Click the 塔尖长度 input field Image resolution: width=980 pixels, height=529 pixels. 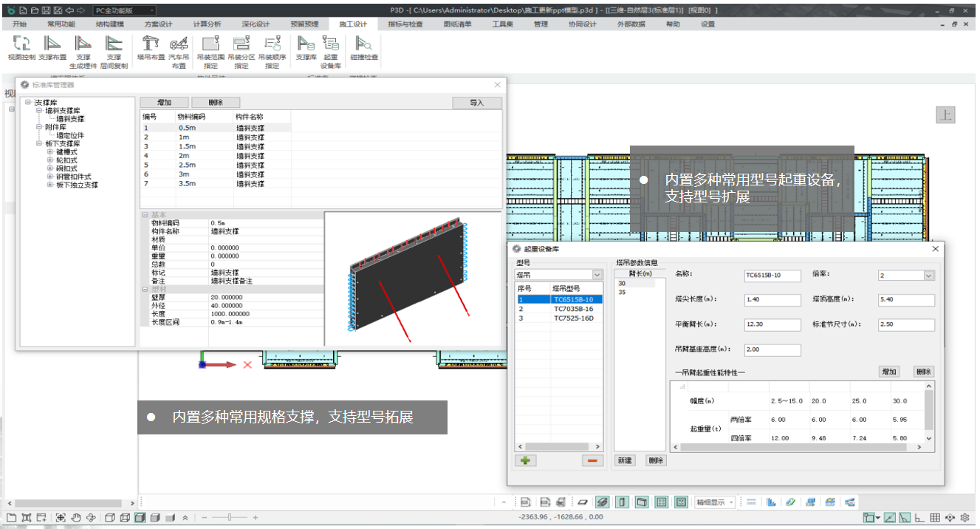(772, 300)
